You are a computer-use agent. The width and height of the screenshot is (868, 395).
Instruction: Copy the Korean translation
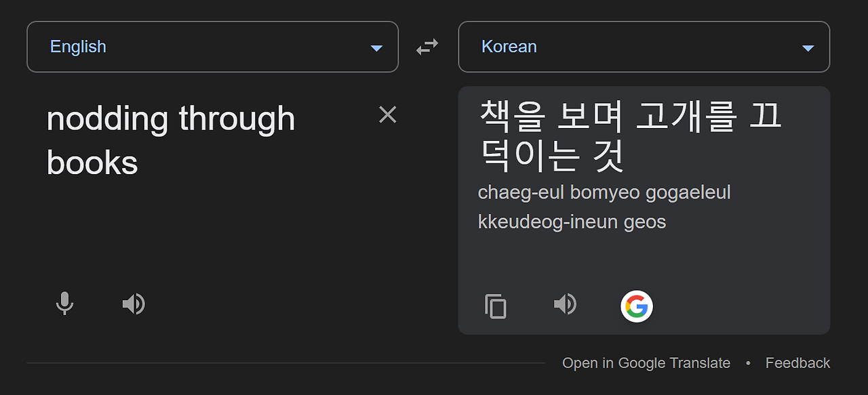pos(496,306)
